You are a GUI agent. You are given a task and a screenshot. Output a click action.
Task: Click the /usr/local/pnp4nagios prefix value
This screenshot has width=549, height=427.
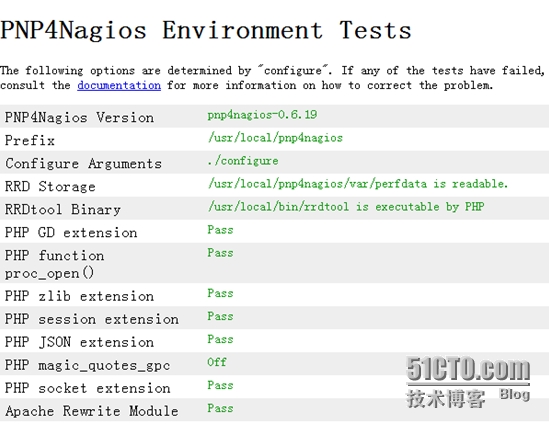(275, 138)
